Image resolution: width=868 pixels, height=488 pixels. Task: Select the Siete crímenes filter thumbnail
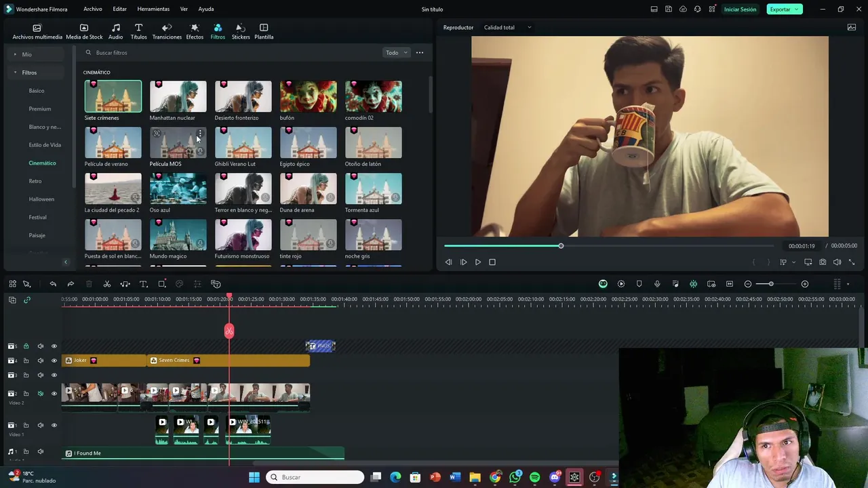pos(113,96)
